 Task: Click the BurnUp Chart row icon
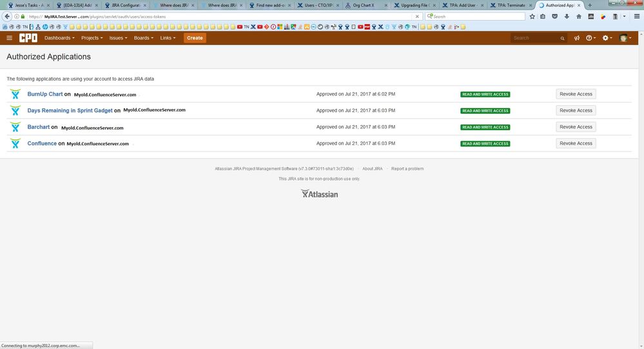coord(15,94)
